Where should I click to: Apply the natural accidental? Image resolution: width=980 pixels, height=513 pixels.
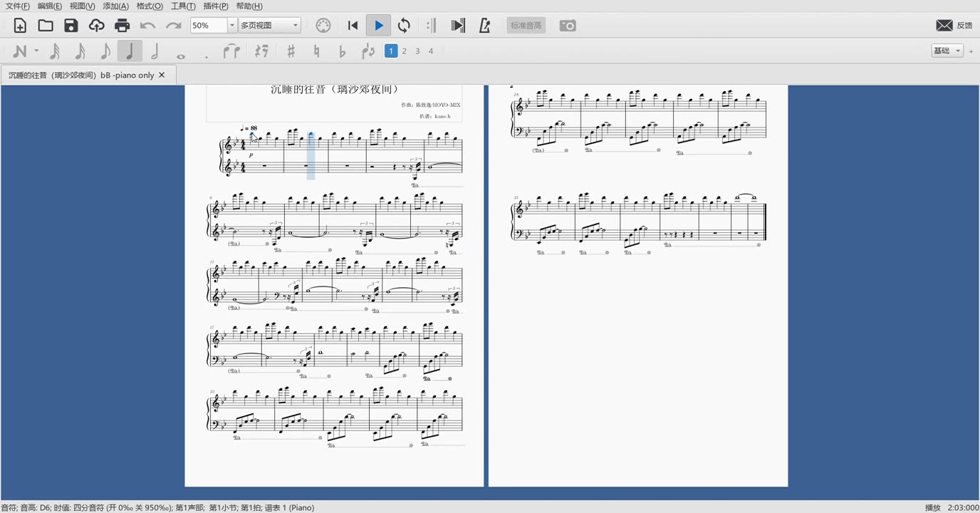pos(316,51)
